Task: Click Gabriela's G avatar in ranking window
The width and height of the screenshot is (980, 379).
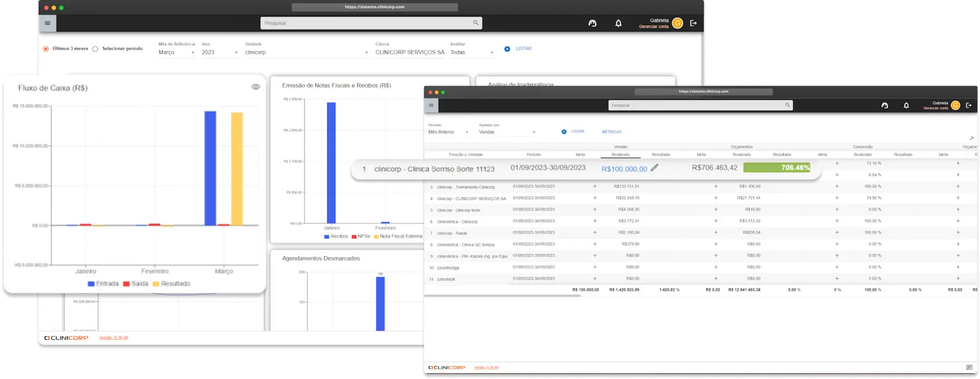Action: pos(955,105)
